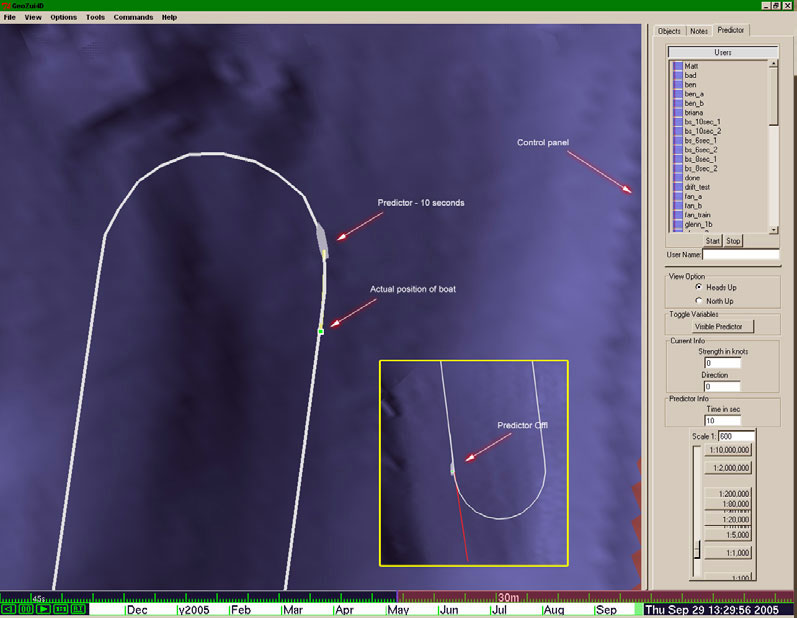Screen dimensions: 797x618
Task: Click the Start button under Users list
Action: click(713, 241)
